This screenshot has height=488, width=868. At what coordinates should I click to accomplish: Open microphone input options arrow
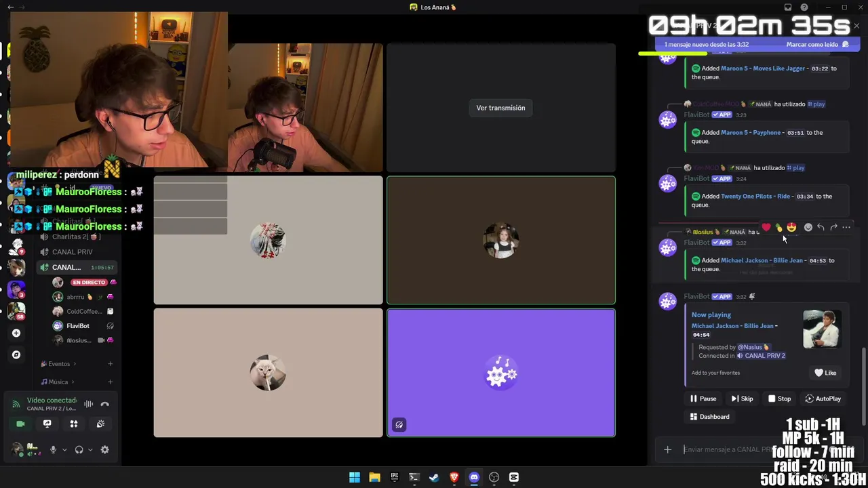pyautogui.click(x=64, y=449)
